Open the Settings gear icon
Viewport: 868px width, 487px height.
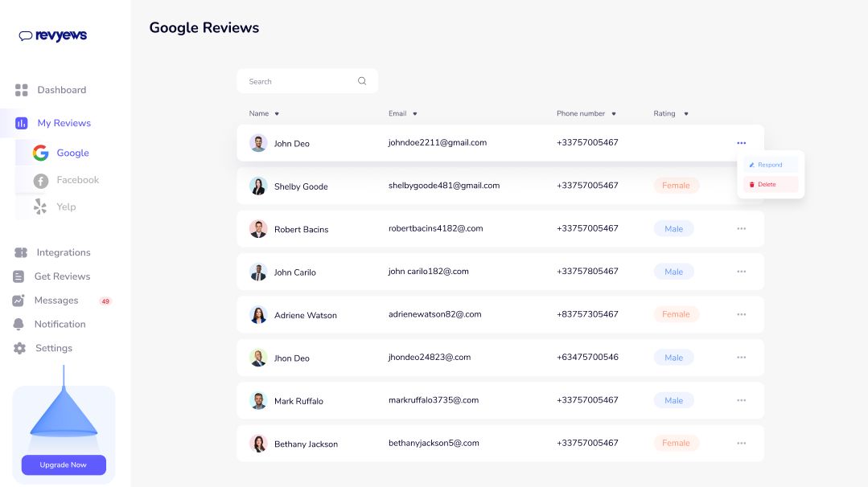coord(22,348)
